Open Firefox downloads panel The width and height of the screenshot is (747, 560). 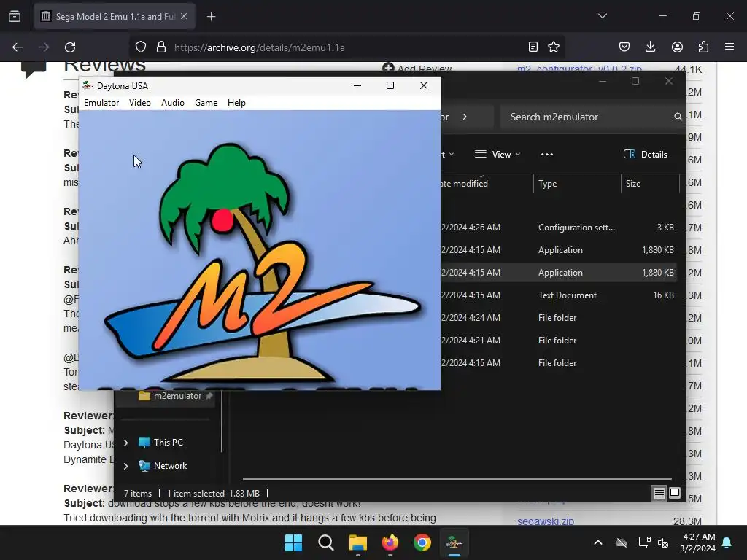coord(650,47)
